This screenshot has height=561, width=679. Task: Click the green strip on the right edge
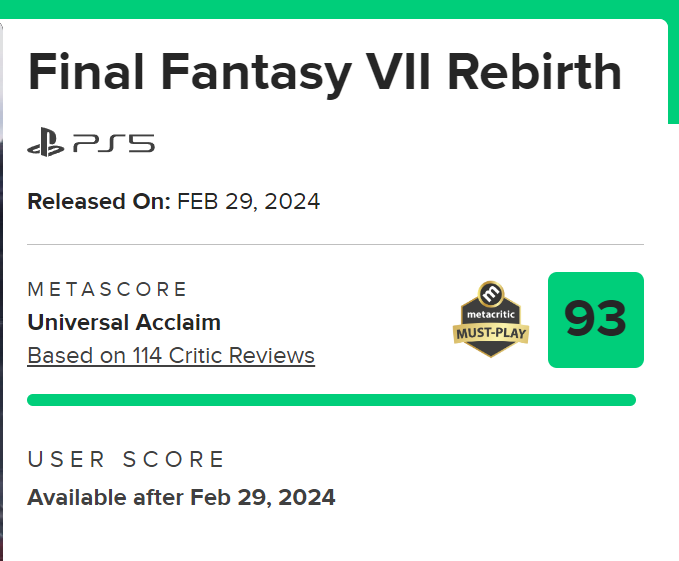(x=673, y=70)
